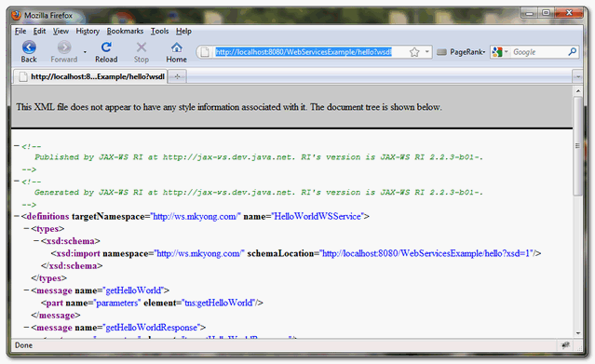Click the tns:getHelloWorld element value
Viewport: 595px width, 364px height.
pos(219,303)
